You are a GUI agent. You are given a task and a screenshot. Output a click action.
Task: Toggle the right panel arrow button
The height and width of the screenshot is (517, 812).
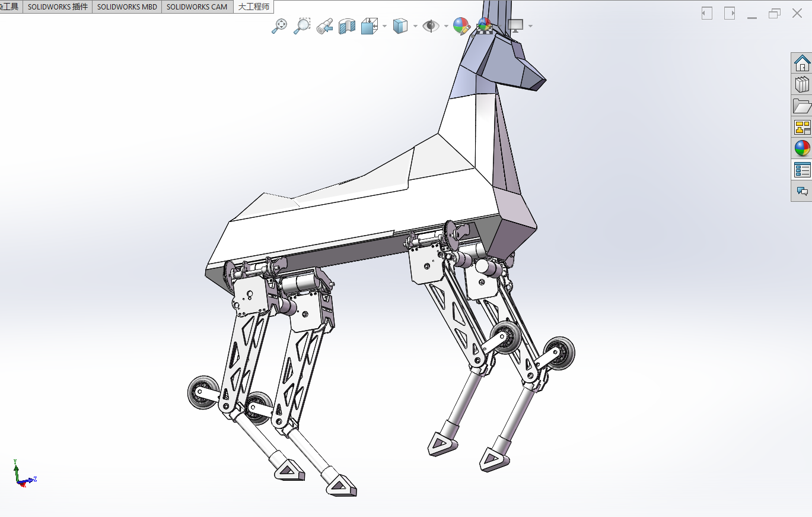tap(730, 13)
